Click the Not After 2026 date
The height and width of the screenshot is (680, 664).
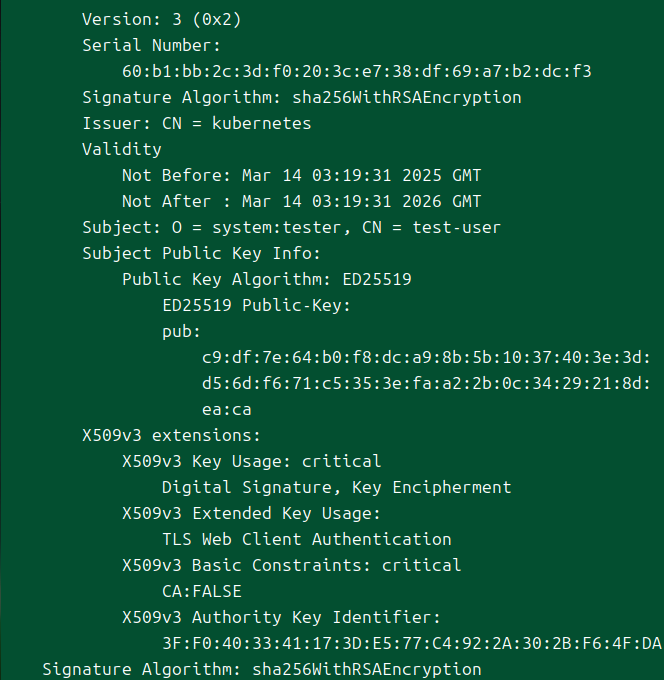(x=361, y=201)
